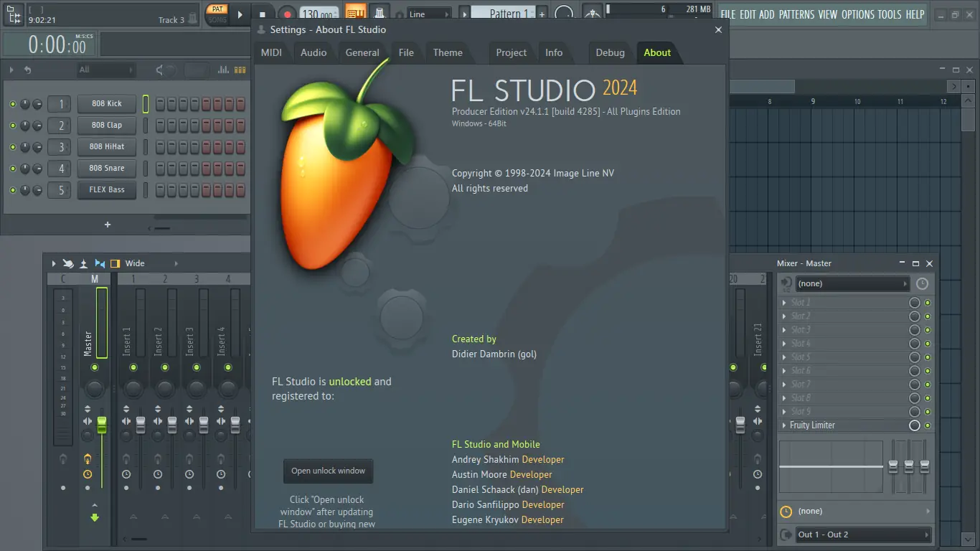This screenshot has width=980, height=551.
Task: Expand the Fruity Limiter slot arrow
Action: [784, 425]
